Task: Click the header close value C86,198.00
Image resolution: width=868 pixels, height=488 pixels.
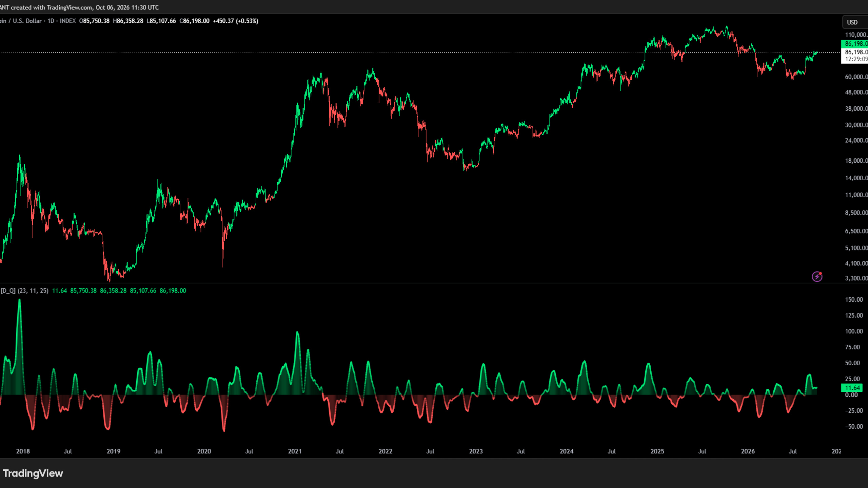Action: [195, 21]
